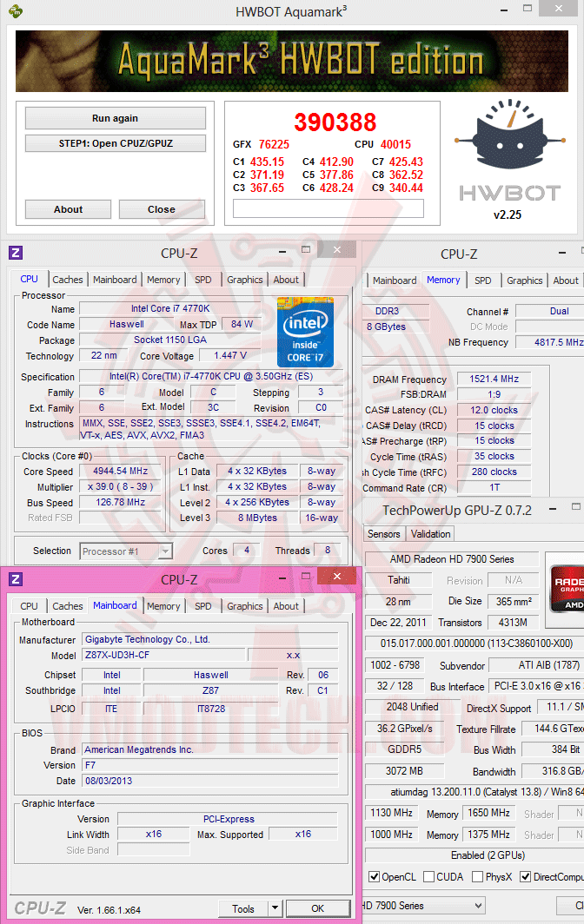This screenshot has width=584, height=924.
Task: Click the Close button in Aquamark
Action: click(162, 209)
